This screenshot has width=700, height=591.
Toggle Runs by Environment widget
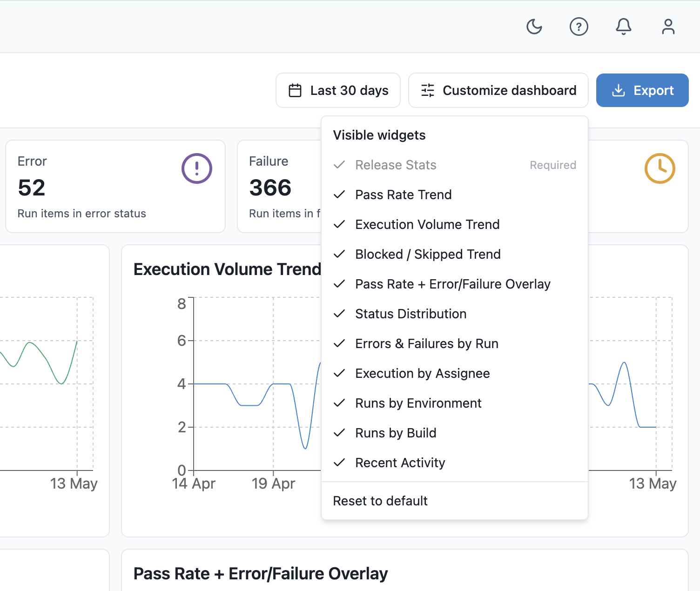455,403
